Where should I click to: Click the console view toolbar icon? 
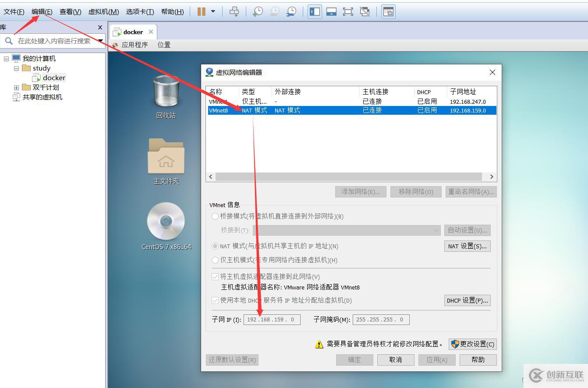pyautogui.click(x=388, y=12)
